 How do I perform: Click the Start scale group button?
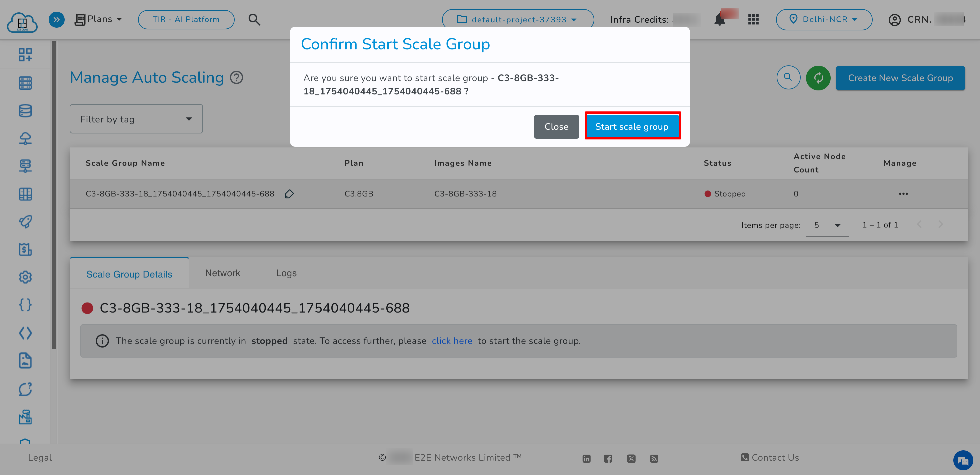coord(632,126)
